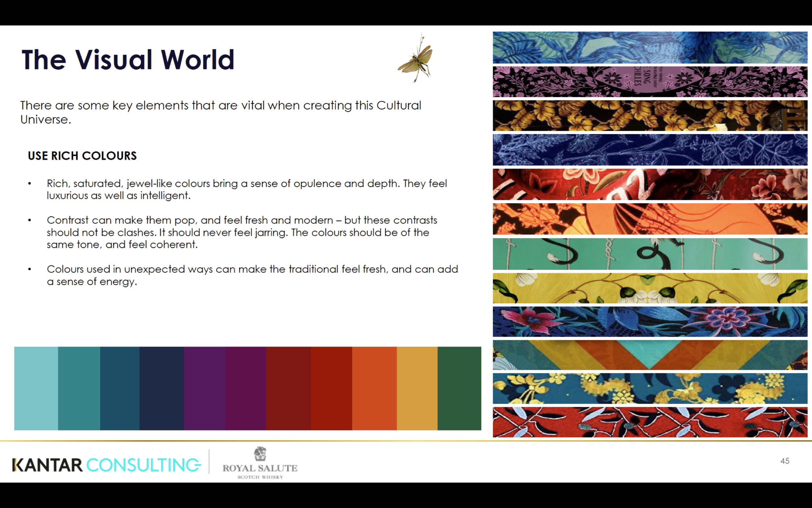Click the turquoise rope and hook strip
The height and width of the screenshot is (508, 812).
[x=650, y=254]
